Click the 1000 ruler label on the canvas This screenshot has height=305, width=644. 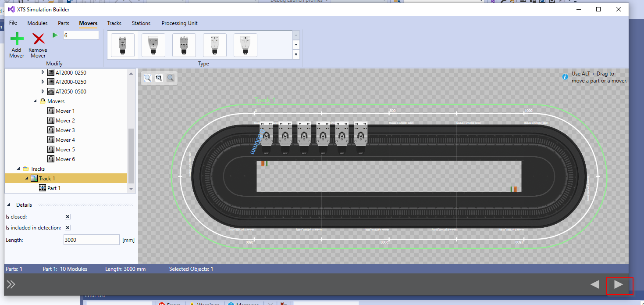[x=528, y=111]
